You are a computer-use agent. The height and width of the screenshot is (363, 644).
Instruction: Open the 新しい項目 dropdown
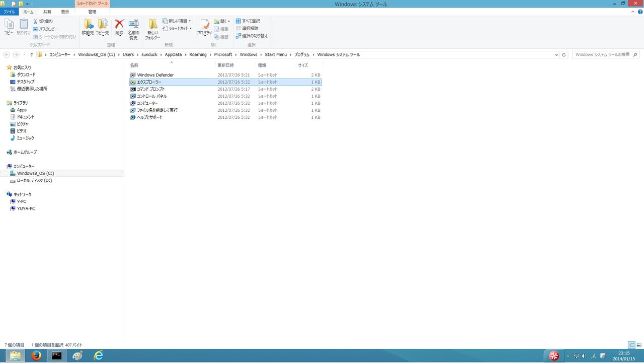pos(177,21)
